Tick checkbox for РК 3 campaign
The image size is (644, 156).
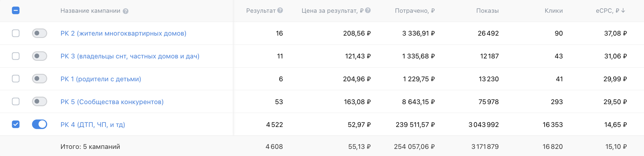16,56
